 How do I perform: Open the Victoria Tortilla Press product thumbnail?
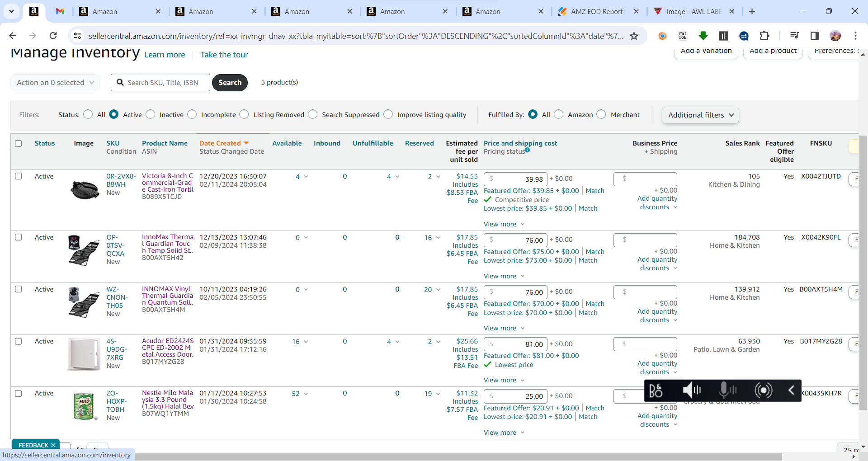click(x=85, y=189)
